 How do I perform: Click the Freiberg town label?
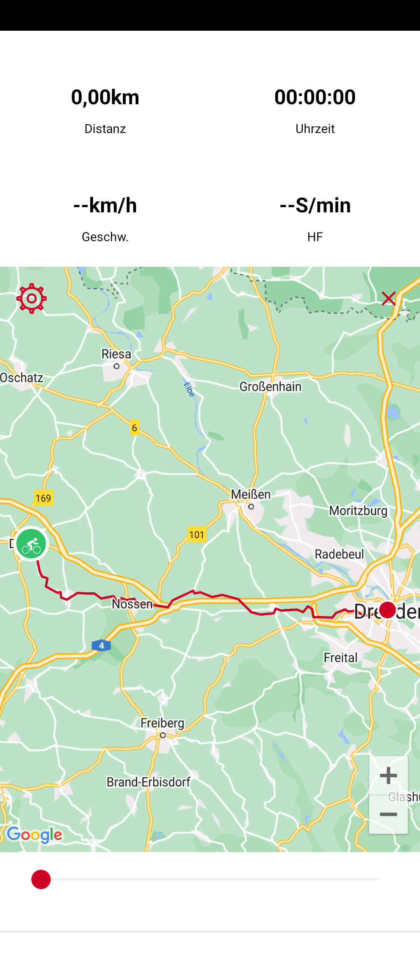click(x=163, y=723)
